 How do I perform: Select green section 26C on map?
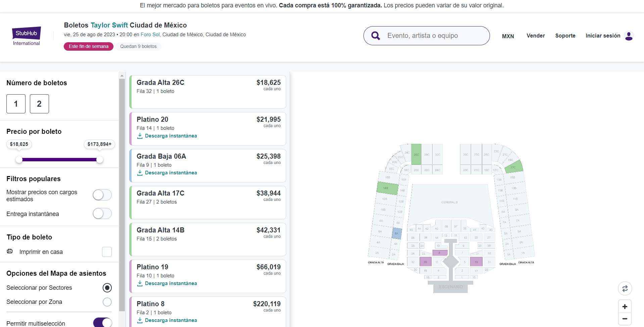(x=416, y=154)
